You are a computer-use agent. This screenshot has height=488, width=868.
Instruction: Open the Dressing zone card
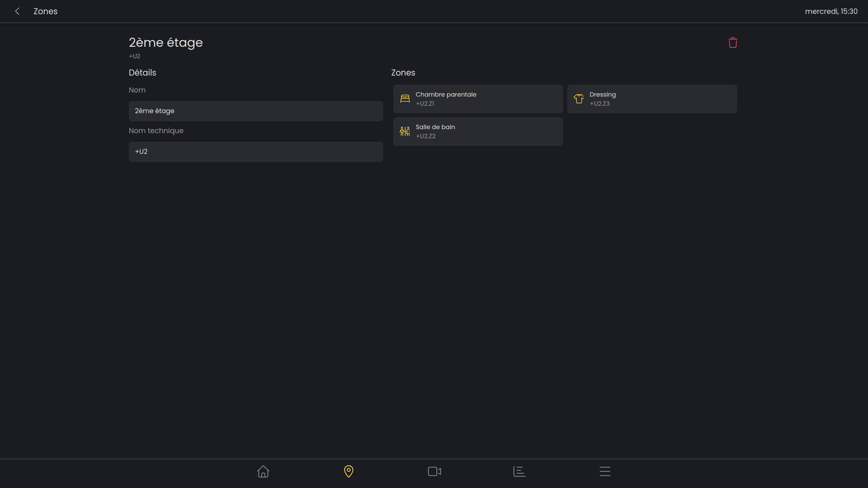[652, 99]
